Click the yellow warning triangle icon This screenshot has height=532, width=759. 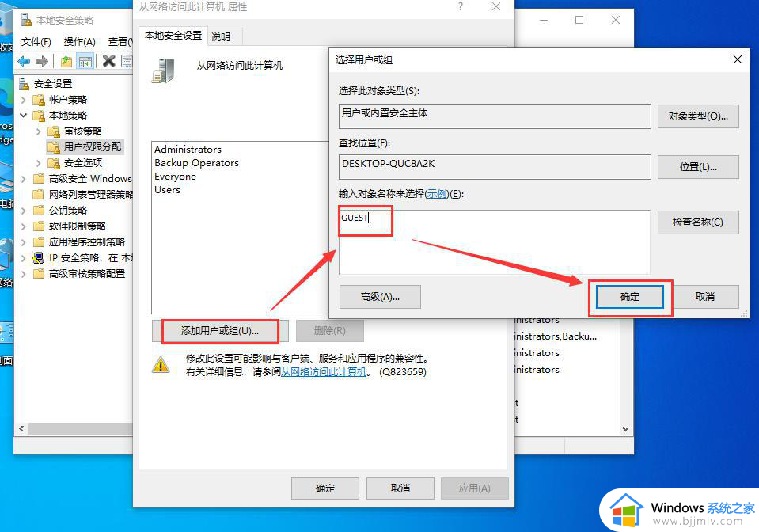(x=161, y=364)
